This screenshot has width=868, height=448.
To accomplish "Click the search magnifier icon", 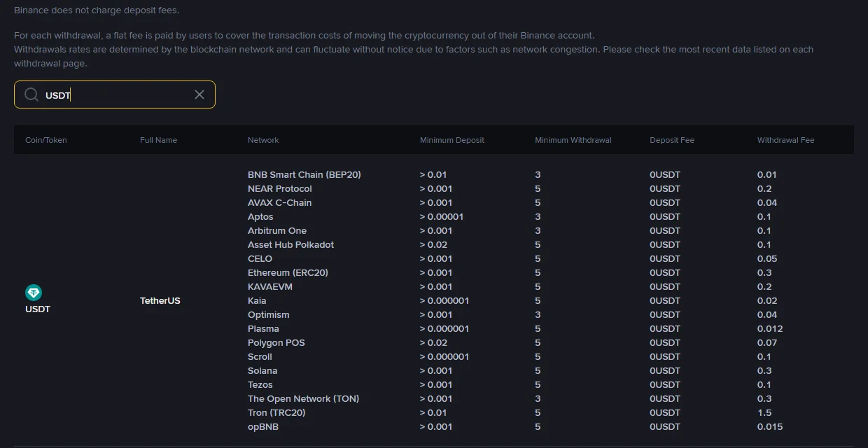I will [x=31, y=94].
